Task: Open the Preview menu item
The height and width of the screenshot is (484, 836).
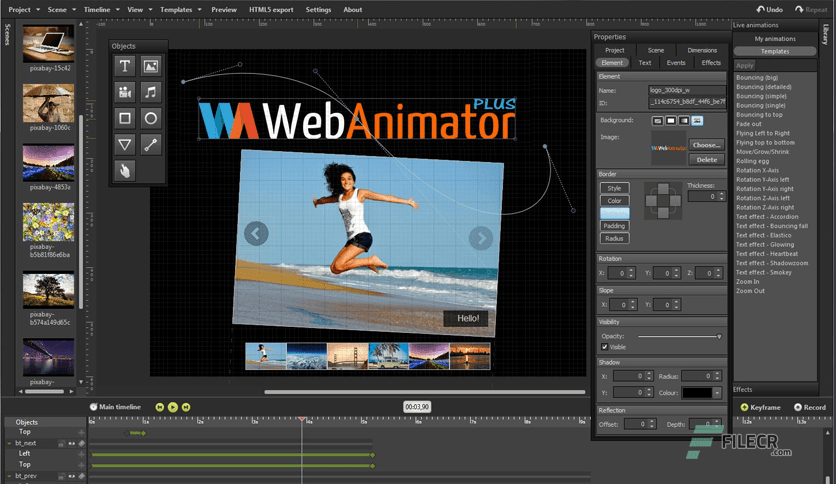Action: [x=224, y=10]
